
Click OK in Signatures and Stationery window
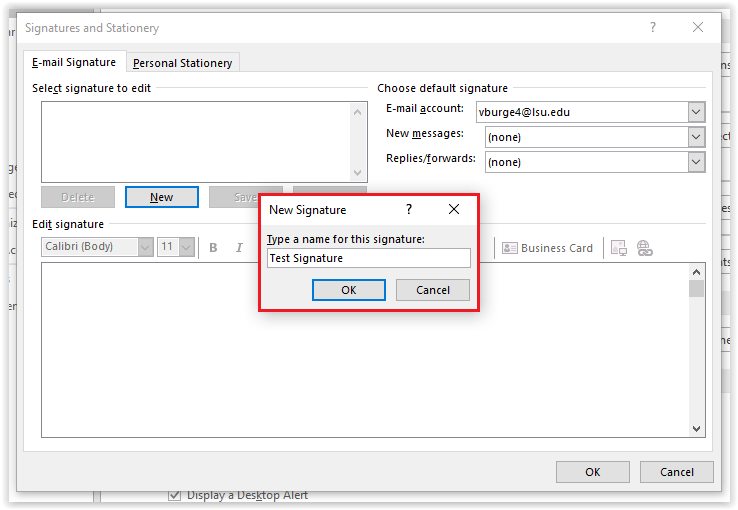click(593, 472)
